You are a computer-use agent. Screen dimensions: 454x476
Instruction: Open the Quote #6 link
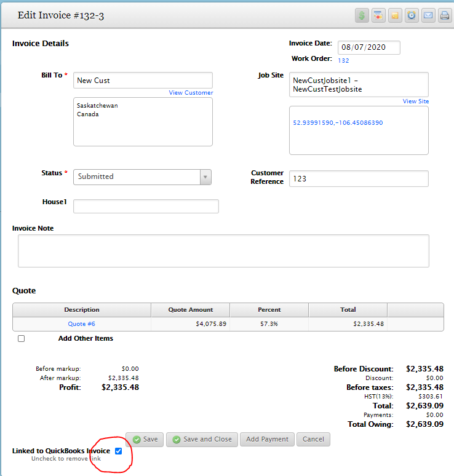pyautogui.click(x=81, y=324)
